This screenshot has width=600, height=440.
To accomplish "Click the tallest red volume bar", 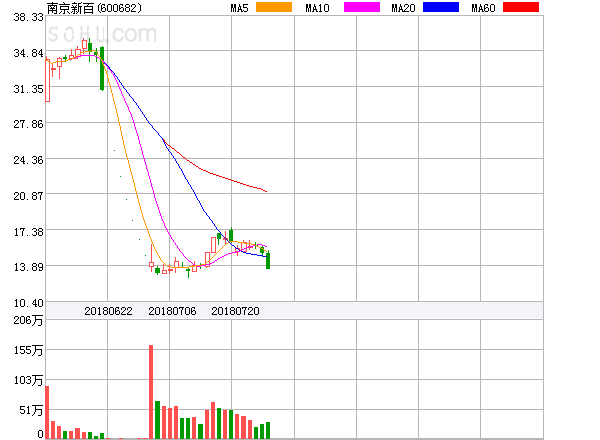I will 151,392.
